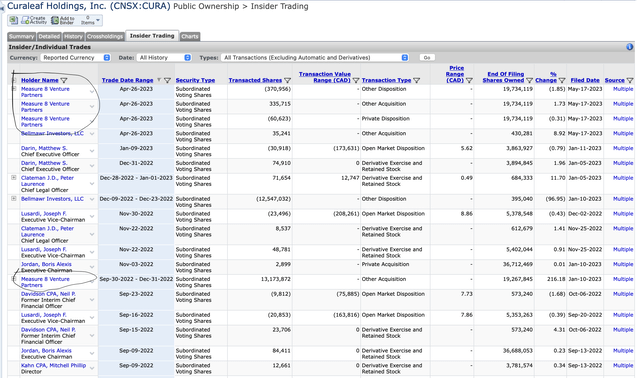Open Trade Date Range filter funnel
The width and height of the screenshot is (640, 378).
[167, 80]
